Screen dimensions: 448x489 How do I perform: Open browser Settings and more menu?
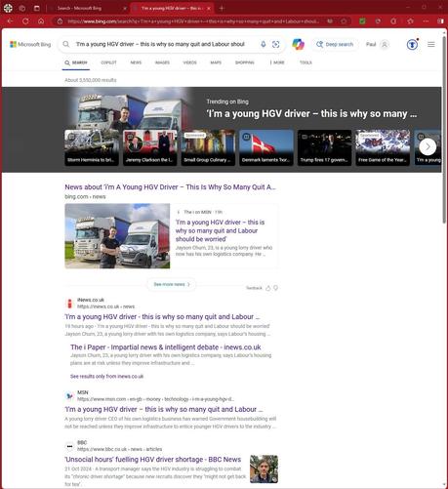pyautogui.click(x=426, y=21)
